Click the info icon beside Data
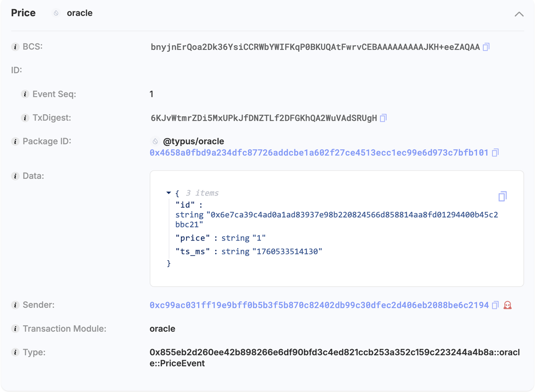537x392 pixels. pos(15,176)
